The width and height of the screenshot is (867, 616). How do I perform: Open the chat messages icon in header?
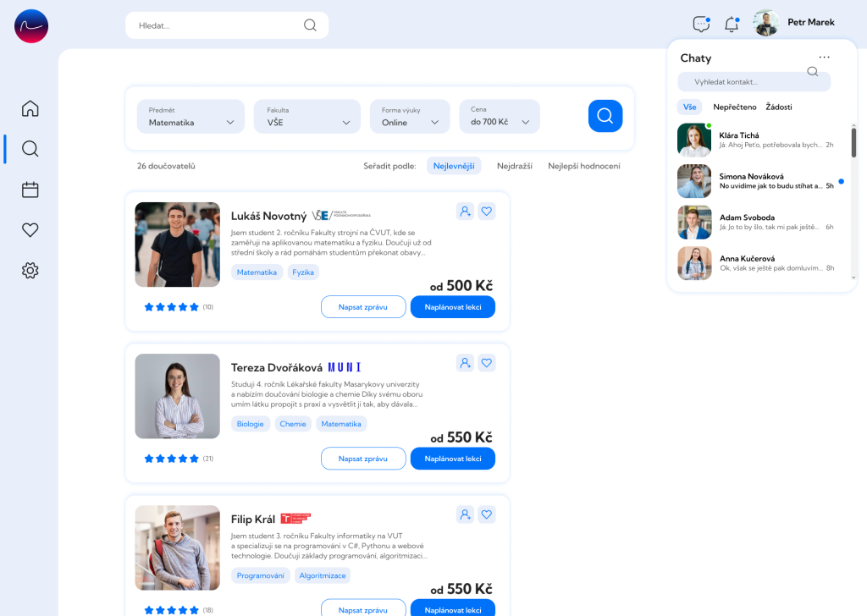click(x=701, y=24)
